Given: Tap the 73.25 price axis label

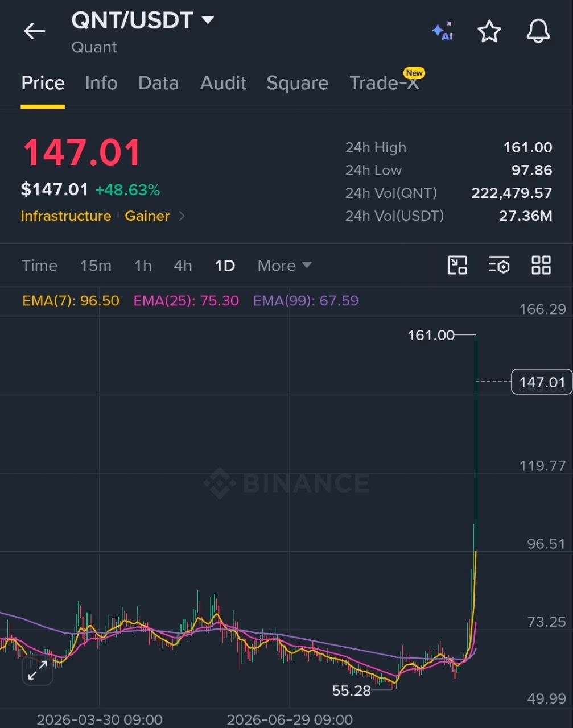Looking at the screenshot, I should point(547,622).
